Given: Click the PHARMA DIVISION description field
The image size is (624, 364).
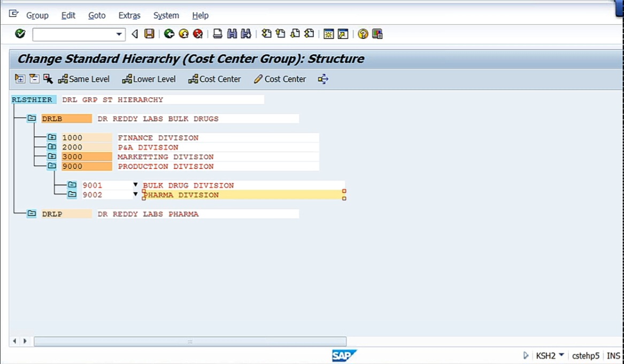Looking at the screenshot, I should coord(243,195).
